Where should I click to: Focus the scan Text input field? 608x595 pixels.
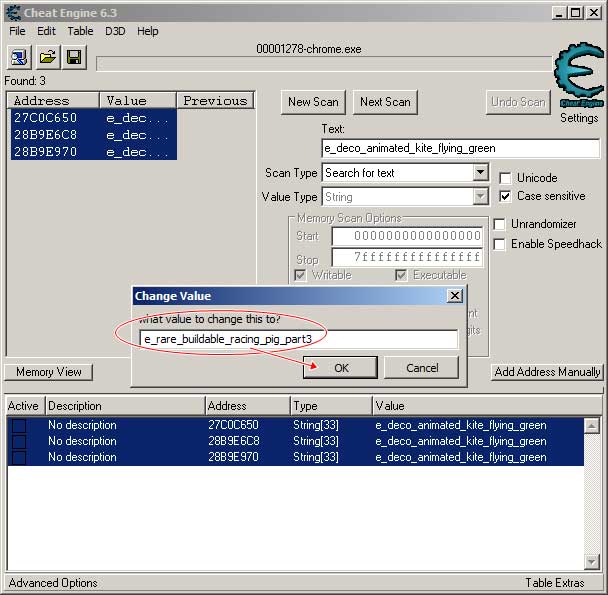[461, 149]
